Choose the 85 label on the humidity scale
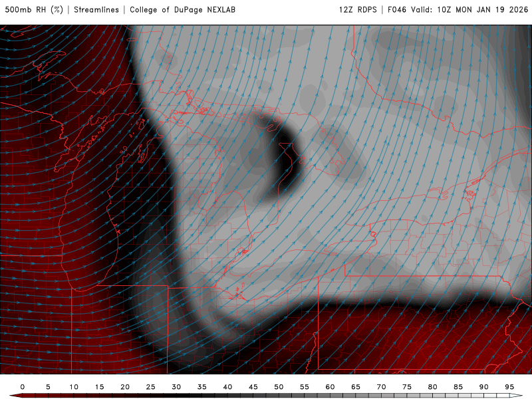This screenshot has height=399, width=532. coord(458,387)
